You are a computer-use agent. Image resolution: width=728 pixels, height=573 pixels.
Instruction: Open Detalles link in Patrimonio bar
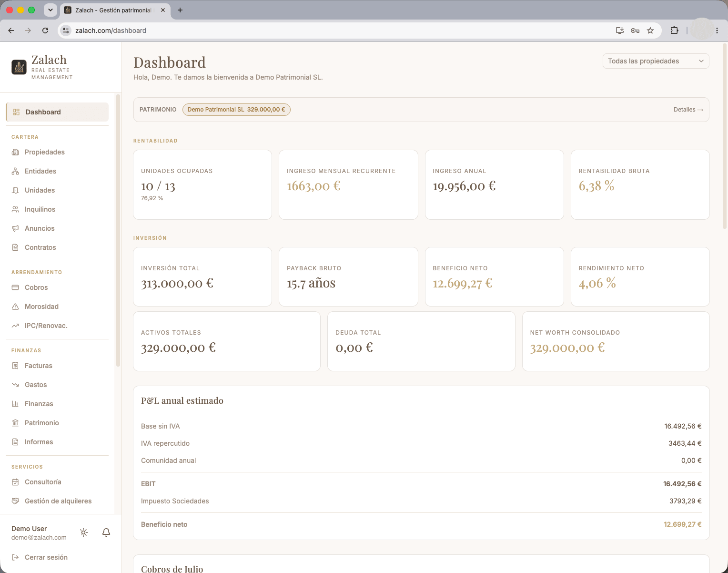[x=688, y=110]
